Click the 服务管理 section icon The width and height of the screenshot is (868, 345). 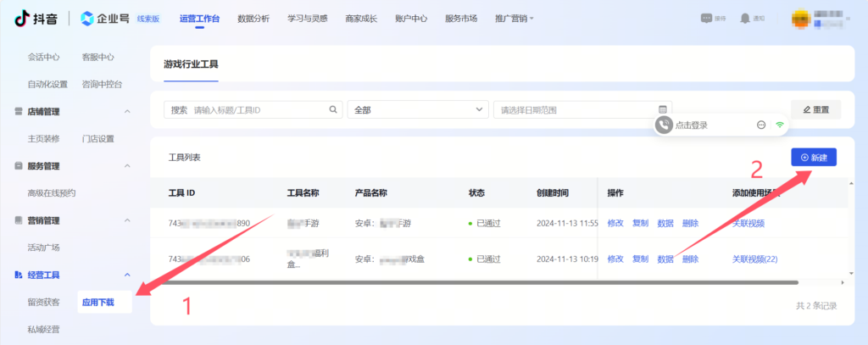point(19,166)
